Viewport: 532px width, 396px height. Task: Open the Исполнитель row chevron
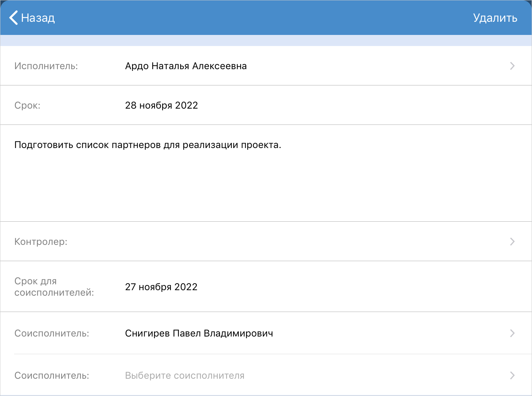coord(512,66)
